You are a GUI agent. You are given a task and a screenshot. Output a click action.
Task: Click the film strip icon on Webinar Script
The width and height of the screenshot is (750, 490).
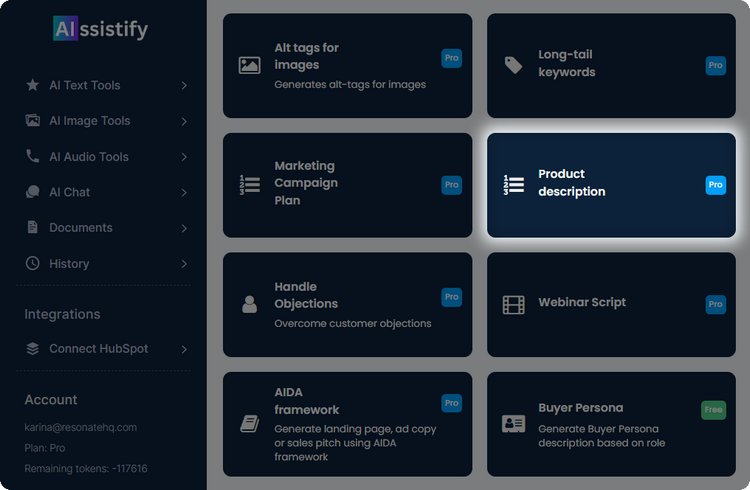click(x=513, y=304)
